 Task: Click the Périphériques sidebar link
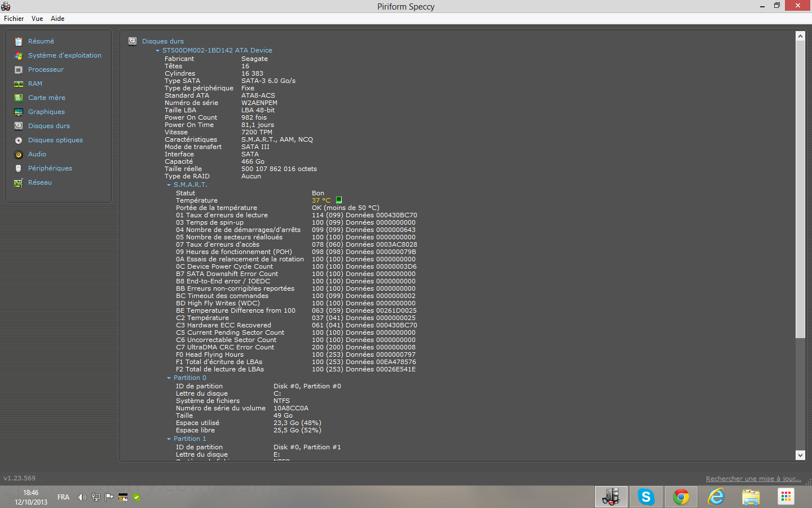tap(50, 168)
